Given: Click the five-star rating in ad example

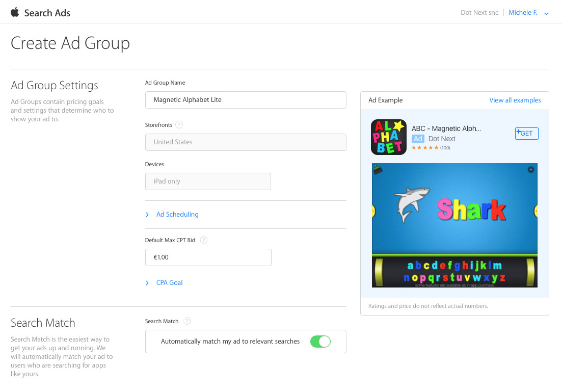Looking at the screenshot, I should pyautogui.click(x=425, y=148).
